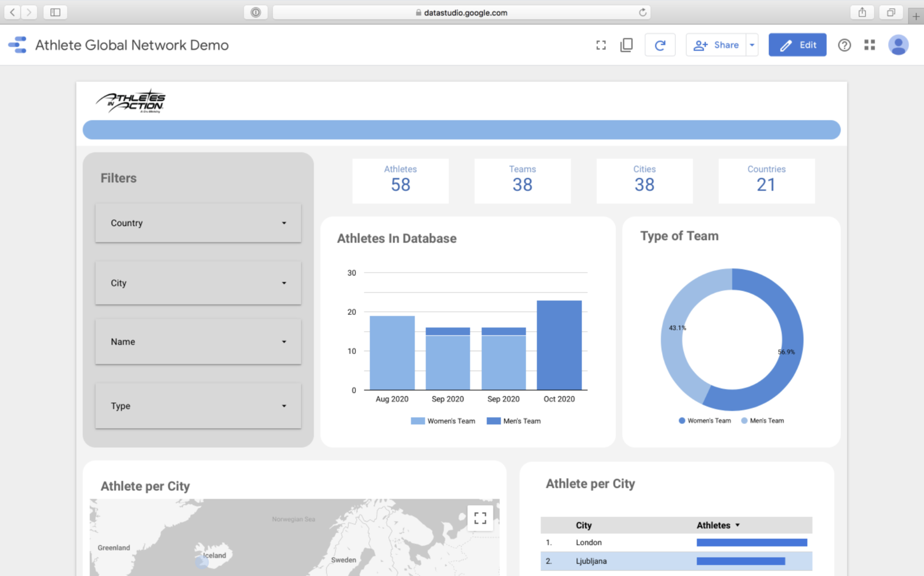Click the Data Studio logo icon
The height and width of the screenshot is (576, 924).
tap(17, 45)
